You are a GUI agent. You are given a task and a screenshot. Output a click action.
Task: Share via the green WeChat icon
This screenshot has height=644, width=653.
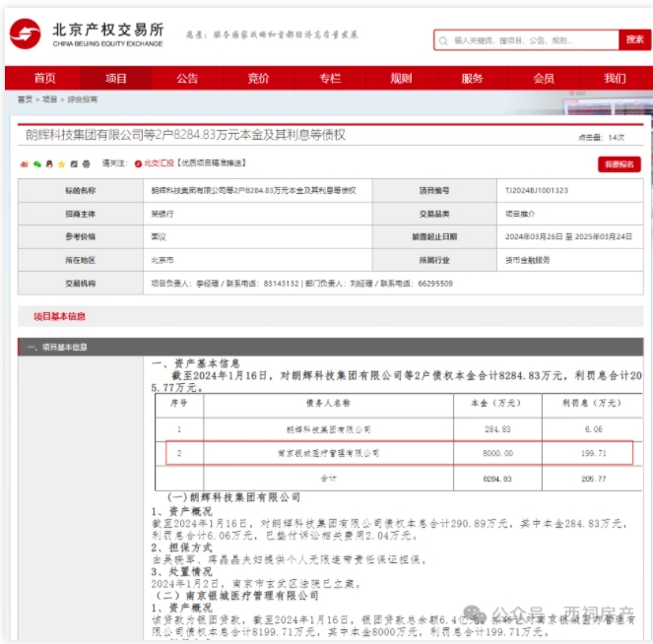click(37, 164)
